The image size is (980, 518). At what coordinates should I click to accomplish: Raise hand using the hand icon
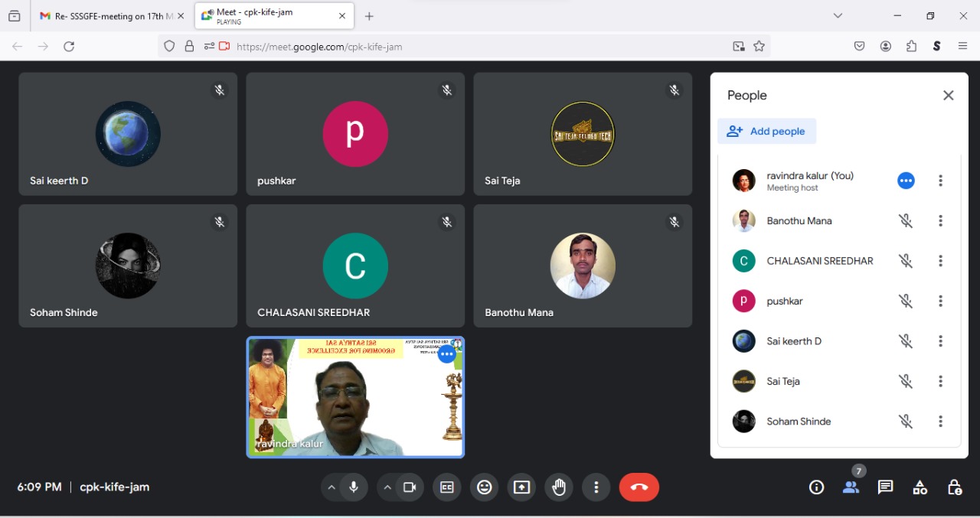point(559,487)
